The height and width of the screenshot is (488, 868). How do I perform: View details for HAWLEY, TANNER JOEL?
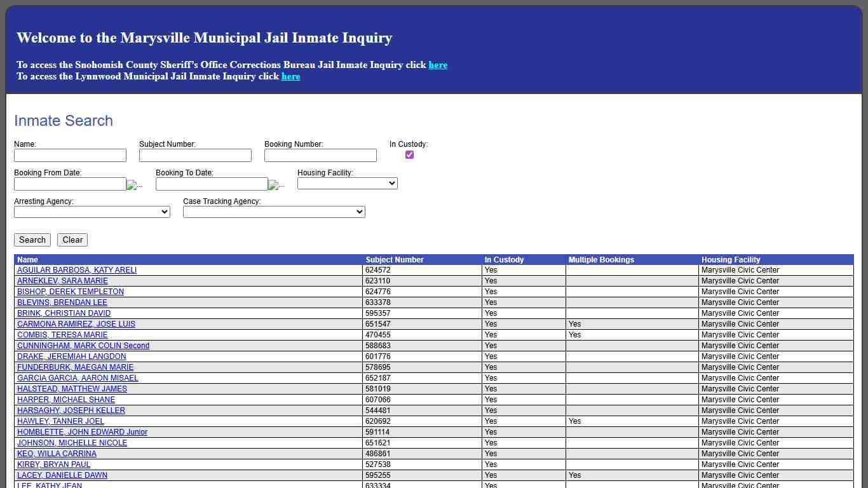click(60, 421)
